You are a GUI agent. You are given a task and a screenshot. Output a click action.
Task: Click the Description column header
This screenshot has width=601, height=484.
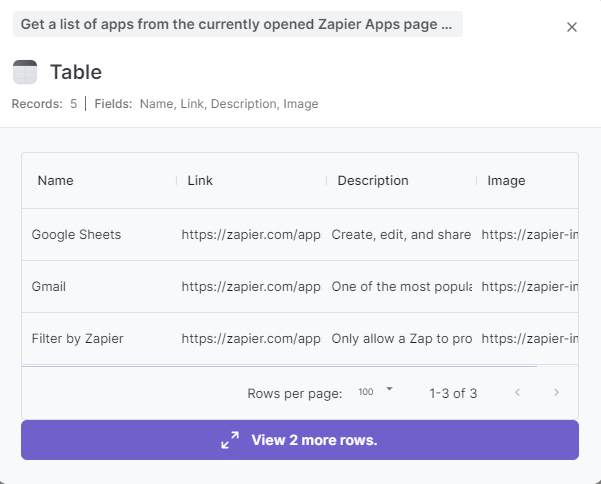pos(373,180)
